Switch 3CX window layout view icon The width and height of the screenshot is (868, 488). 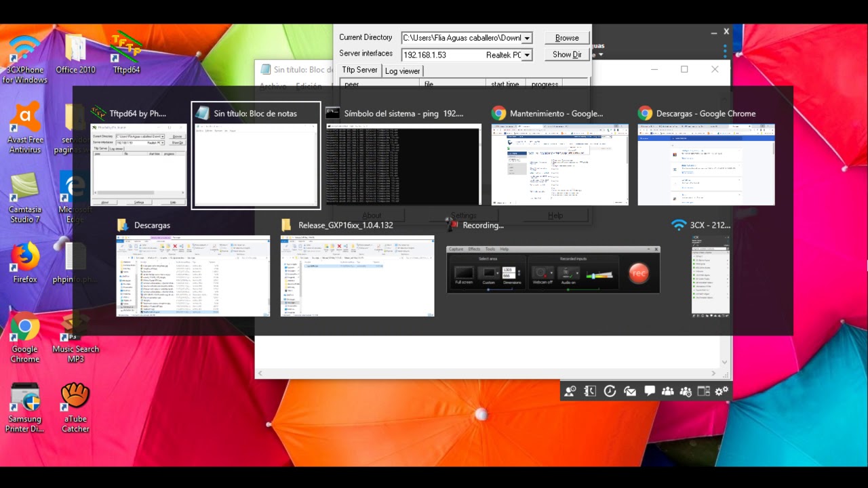pyautogui.click(x=704, y=391)
